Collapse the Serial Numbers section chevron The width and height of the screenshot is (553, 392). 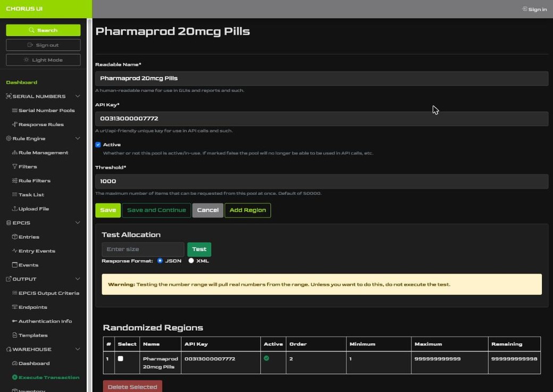78,96
